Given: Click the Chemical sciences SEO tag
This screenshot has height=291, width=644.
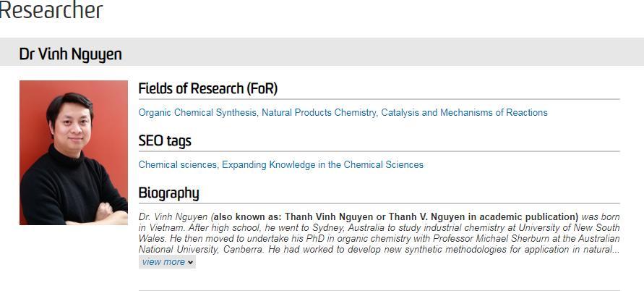Looking at the screenshot, I should (x=177, y=164).
